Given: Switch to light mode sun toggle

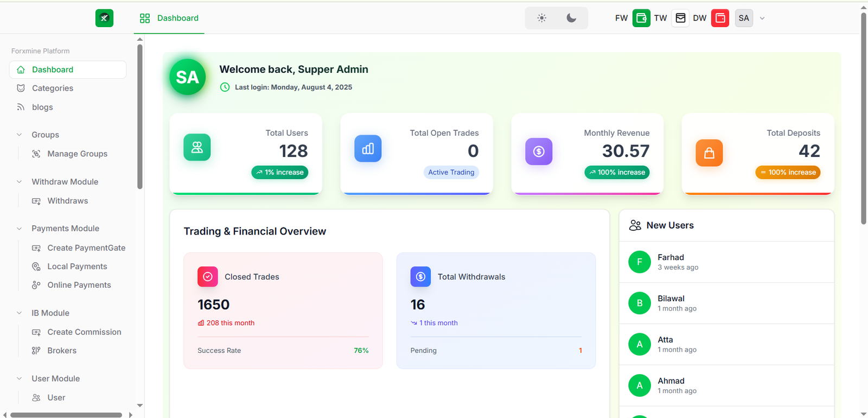Looking at the screenshot, I should coord(541,18).
